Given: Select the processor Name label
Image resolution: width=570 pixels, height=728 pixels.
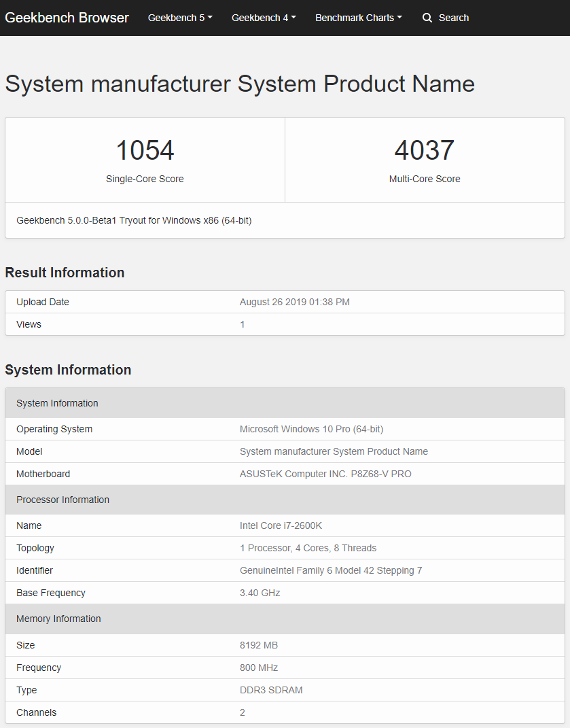Looking at the screenshot, I should pyautogui.click(x=29, y=525).
